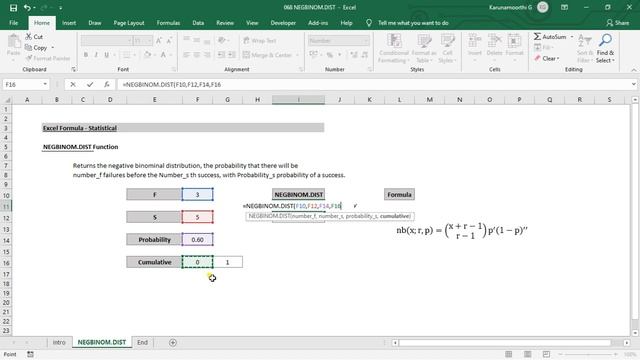Open the AutoSum dropdown arrow
640x360 pixels.
pyautogui.click(x=572, y=37)
